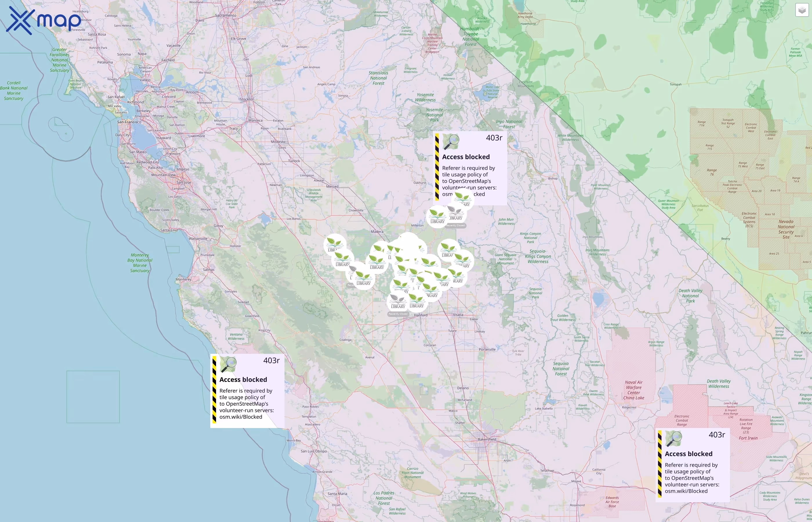This screenshot has width=812, height=522.
Task: Click the Merced city label
Action: click(x=332, y=186)
